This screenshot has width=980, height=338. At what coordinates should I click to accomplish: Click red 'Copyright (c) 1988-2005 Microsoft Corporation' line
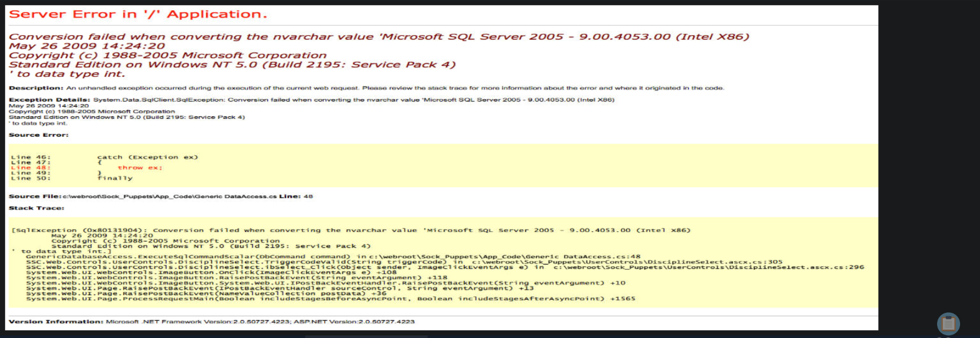[168, 56]
